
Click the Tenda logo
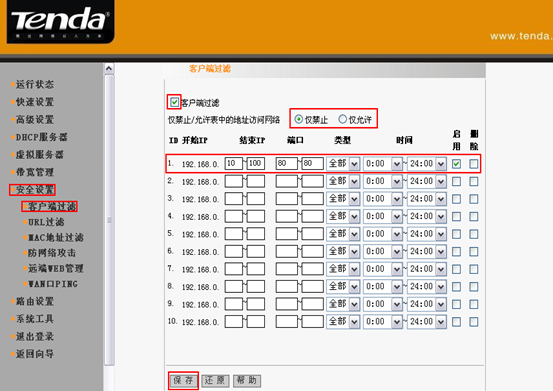(60, 21)
